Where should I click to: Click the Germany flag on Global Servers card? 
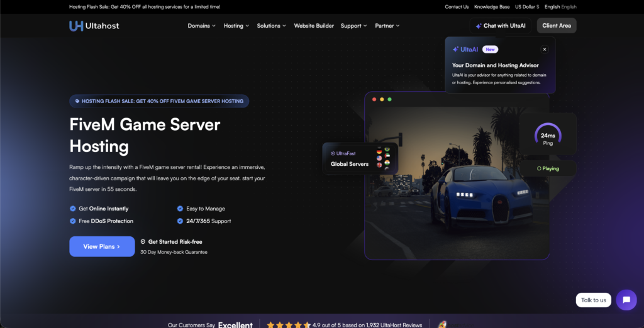[379, 150]
